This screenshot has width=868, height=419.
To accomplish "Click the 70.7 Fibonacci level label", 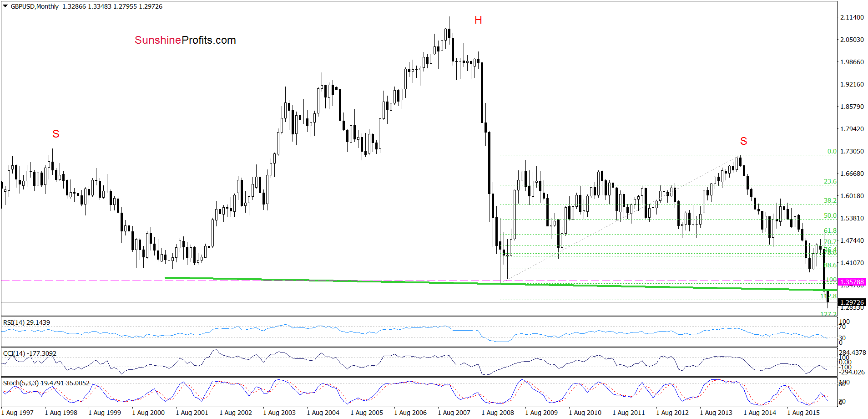I will point(830,242).
